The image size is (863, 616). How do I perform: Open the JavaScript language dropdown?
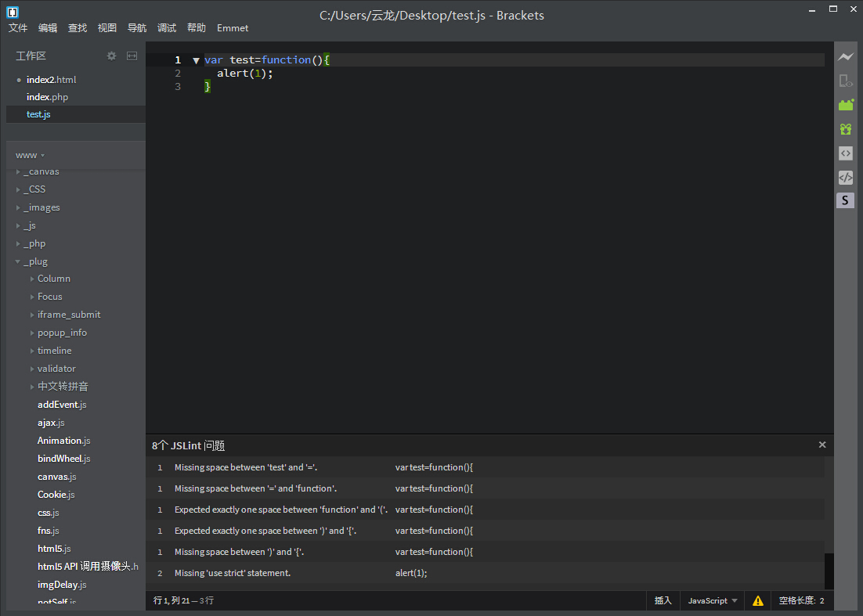[712, 600]
